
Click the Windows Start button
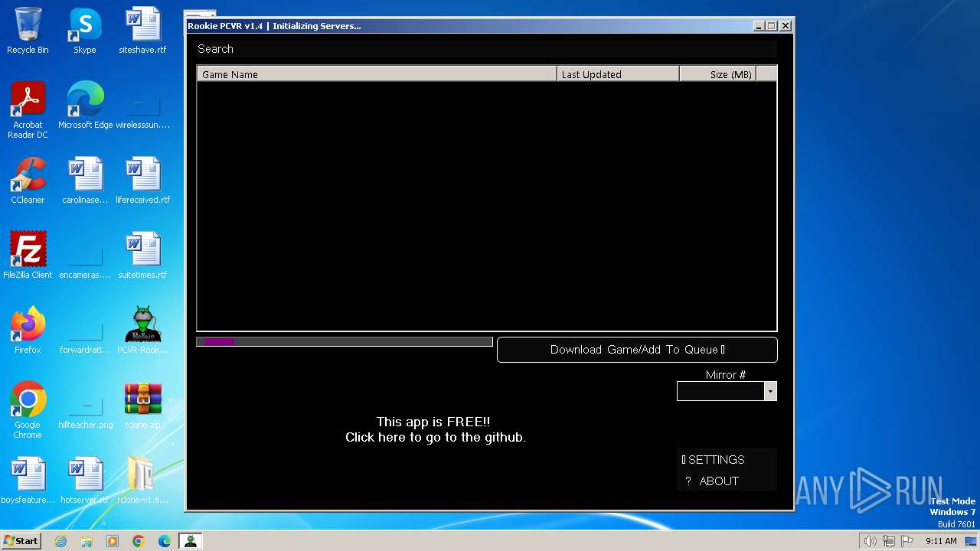(x=21, y=541)
